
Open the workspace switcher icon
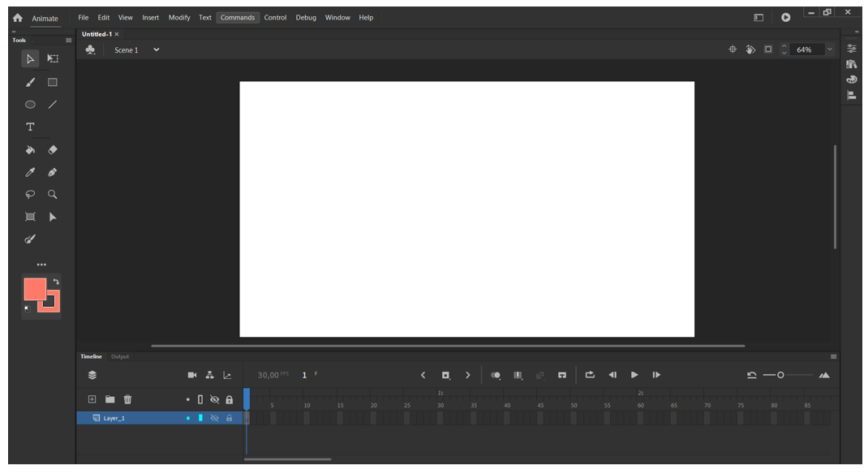(758, 18)
